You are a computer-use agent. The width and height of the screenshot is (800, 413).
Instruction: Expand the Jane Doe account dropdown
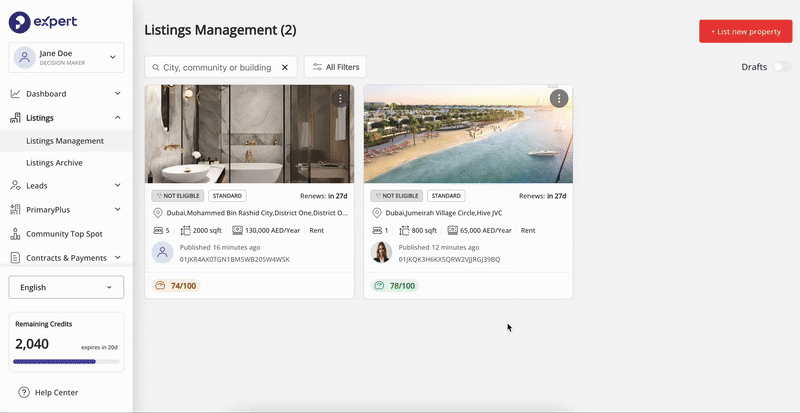(113, 57)
